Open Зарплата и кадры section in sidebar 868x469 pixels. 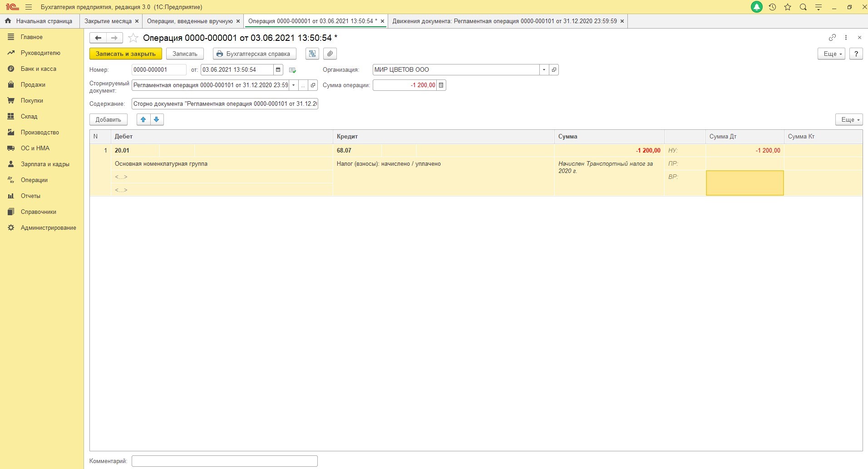click(44, 164)
